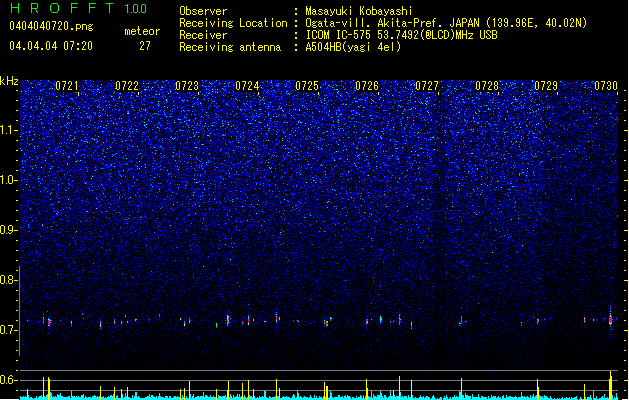Click the 0725 time marker
Screen dimensions: 629x400
pyautogui.click(x=307, y=86)
